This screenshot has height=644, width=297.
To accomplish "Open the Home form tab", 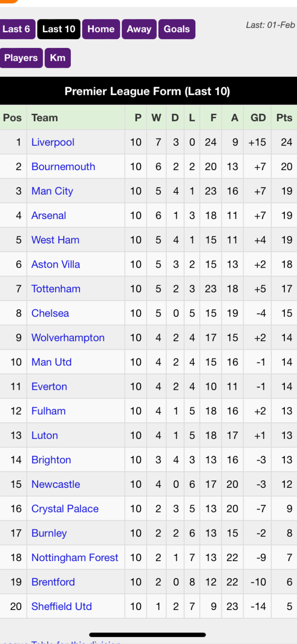I will [101, 29].
